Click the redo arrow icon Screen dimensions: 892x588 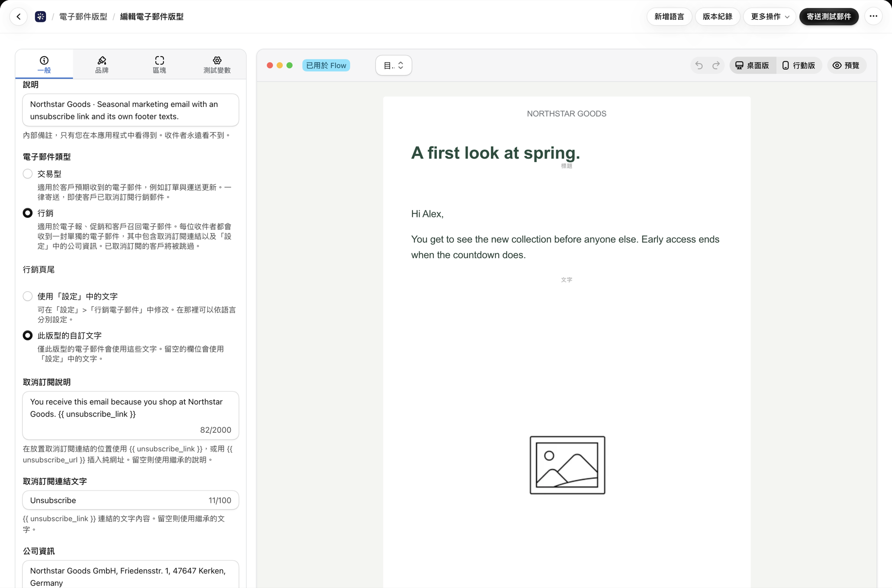click(716, 65)
